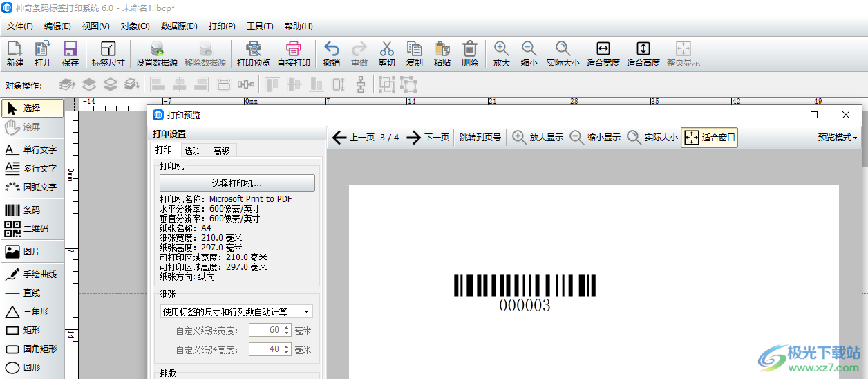Open the 视图(V) menu
868x379 pixels.
tap(95, 26)
